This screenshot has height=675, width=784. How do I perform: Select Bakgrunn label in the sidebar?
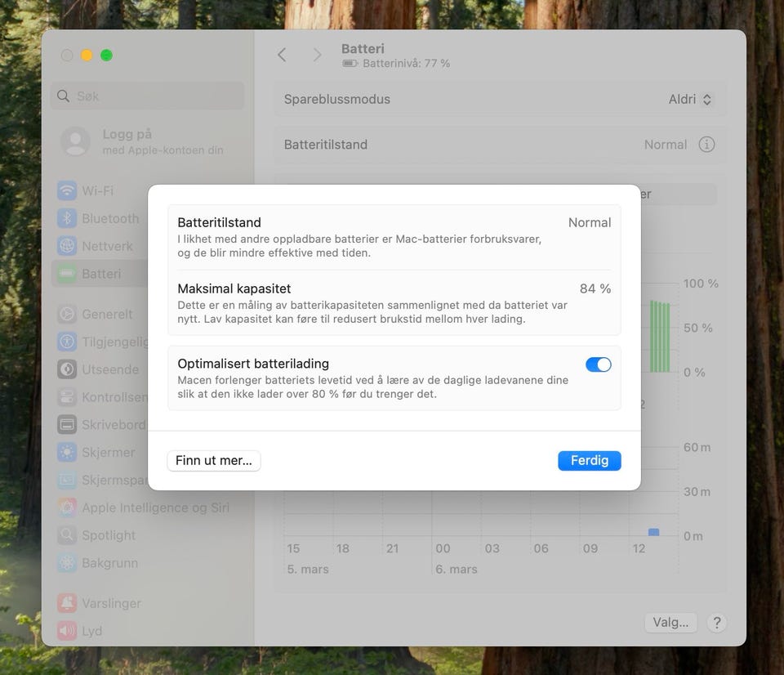[110, 563]
